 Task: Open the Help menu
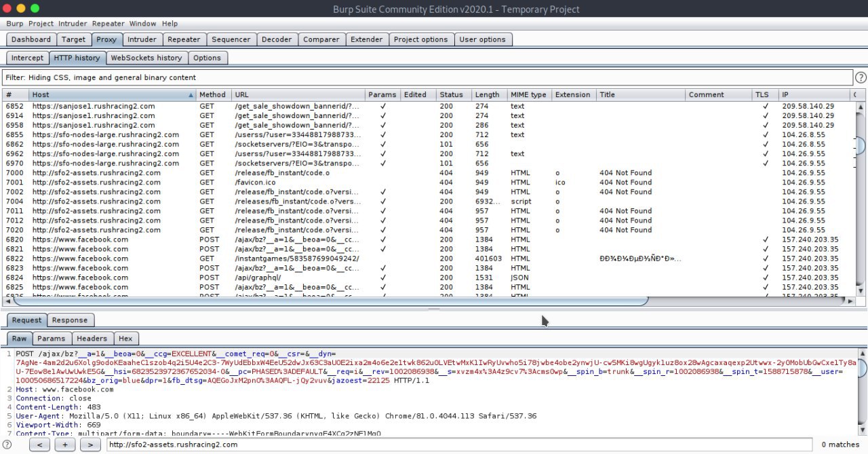click(170, 24)
